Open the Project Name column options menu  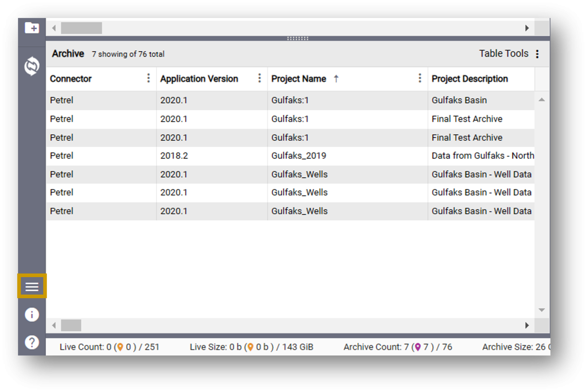point(419,78)
